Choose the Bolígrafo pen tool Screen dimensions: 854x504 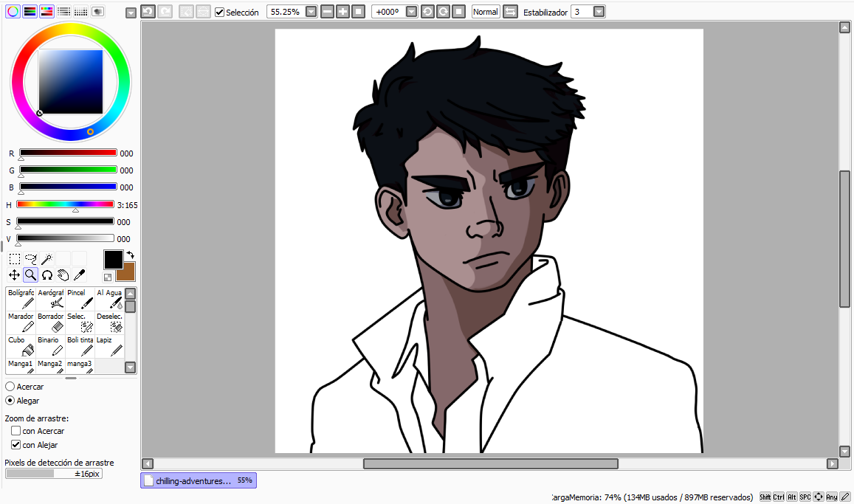pos(21,299)
